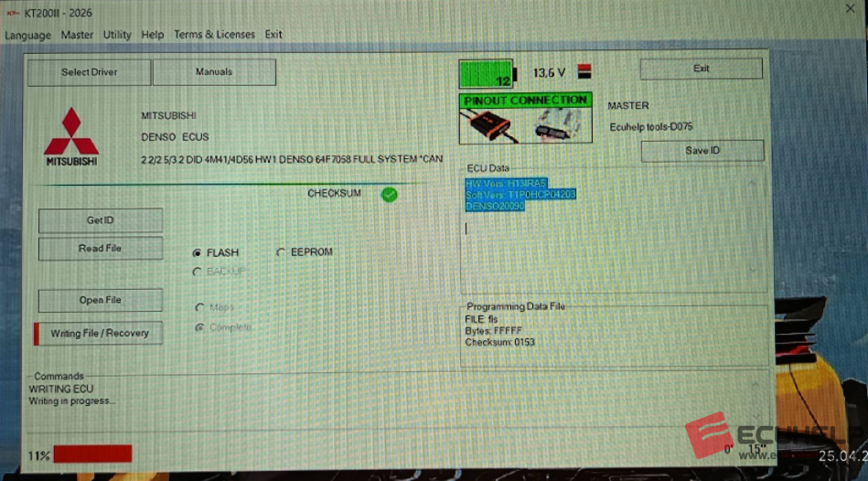Open the Terms & Licenses menu
The image size is (868, 481).
click(x=214, y=35)
